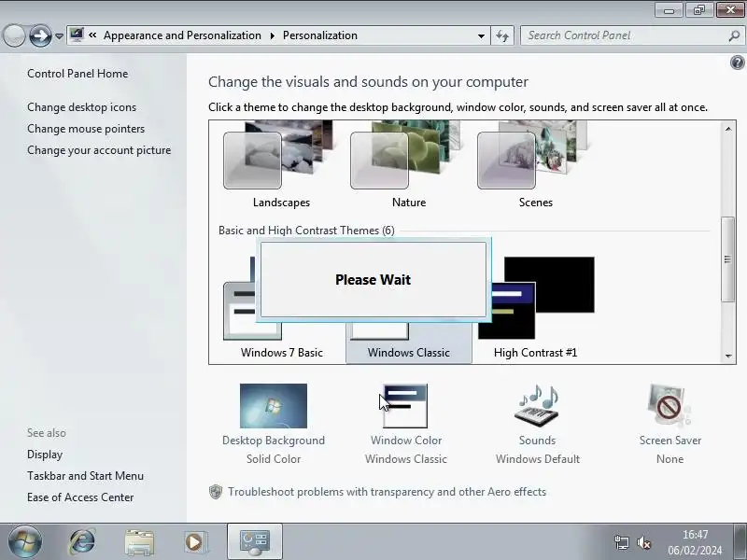
Task: Click the Window Color label
Action: 406,441
